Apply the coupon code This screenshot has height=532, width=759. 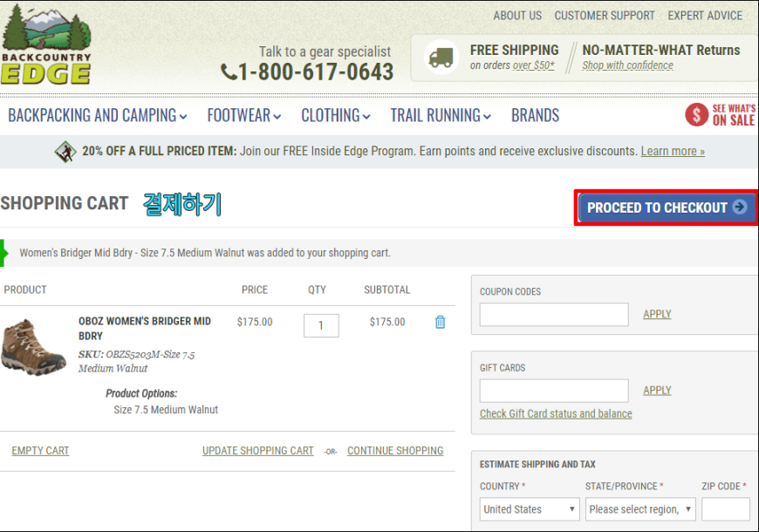point(657,314)
